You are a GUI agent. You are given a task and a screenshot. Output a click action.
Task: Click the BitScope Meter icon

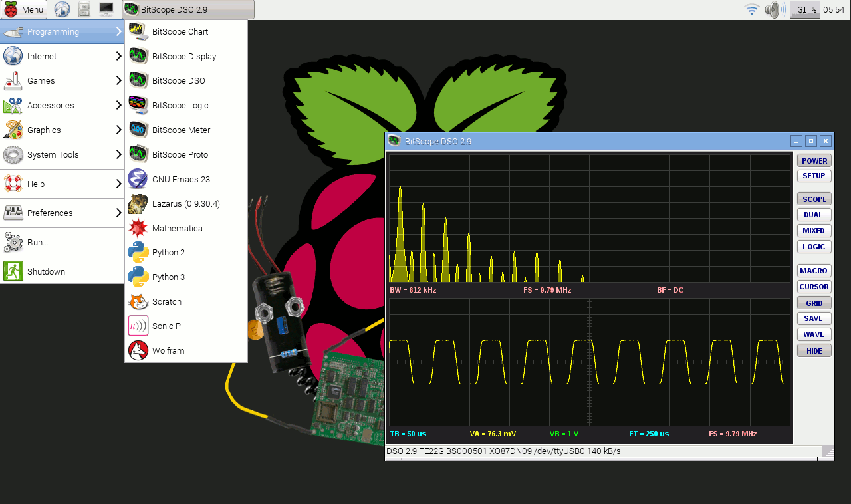click(x=138, y=130)
